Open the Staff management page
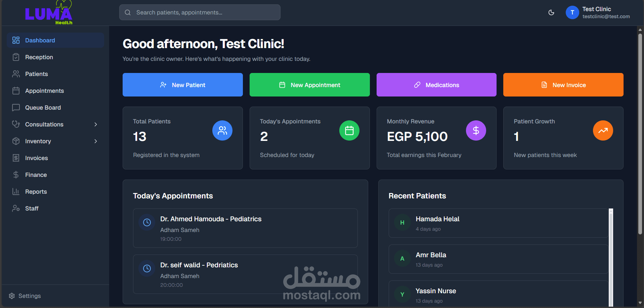Viewport: 644px width, 308px height. [x=55, y=208]
